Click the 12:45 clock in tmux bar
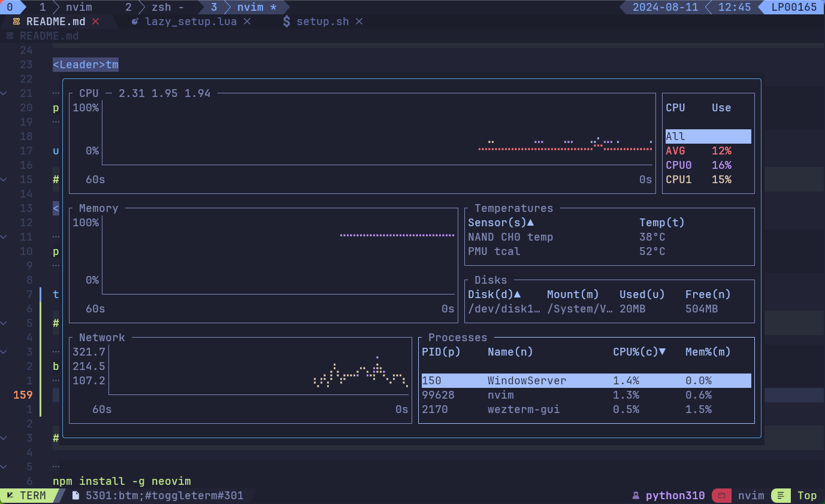This screenshot has height=504, width=825. pos(735,7)
